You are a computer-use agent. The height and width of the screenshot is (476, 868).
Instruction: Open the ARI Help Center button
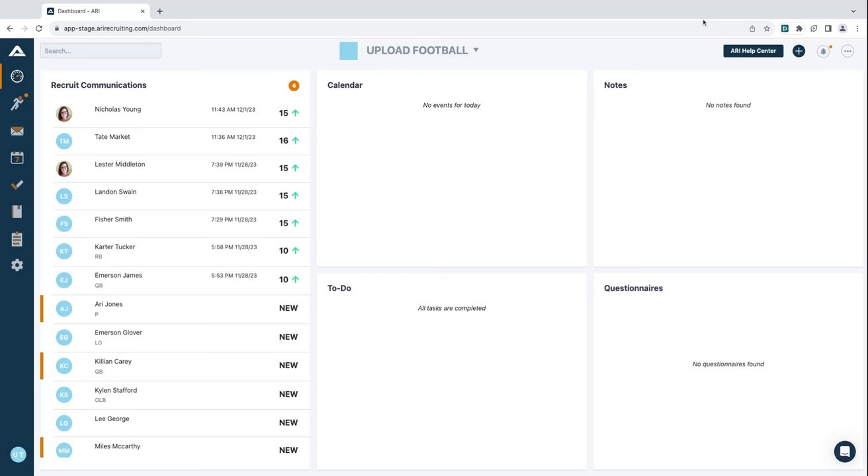(753, 51)
